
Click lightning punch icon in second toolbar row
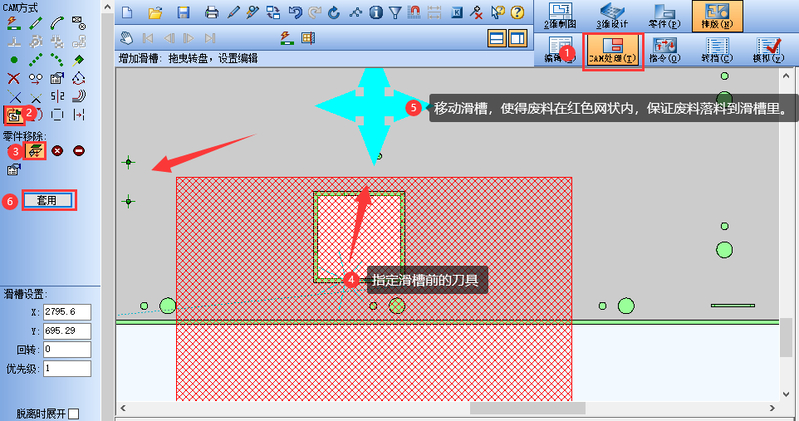[x=287, y=38]
